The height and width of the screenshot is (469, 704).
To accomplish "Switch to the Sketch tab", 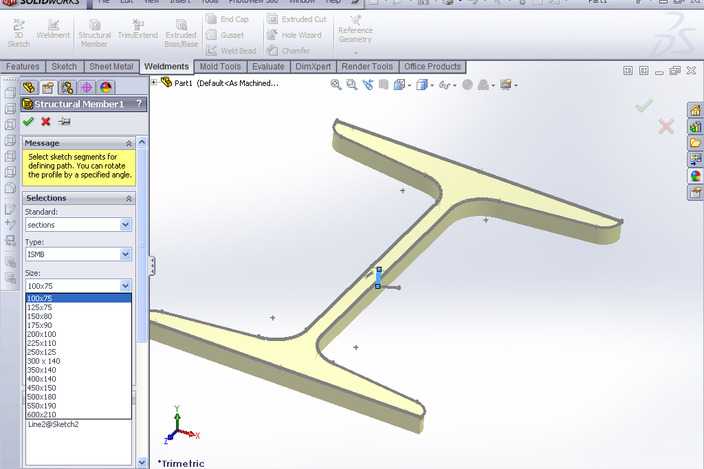I will point(64,66).
